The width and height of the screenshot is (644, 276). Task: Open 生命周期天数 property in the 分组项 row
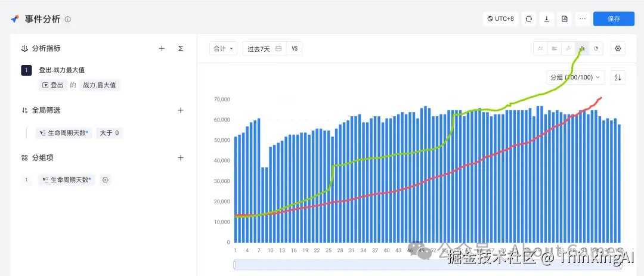(67, 180)
